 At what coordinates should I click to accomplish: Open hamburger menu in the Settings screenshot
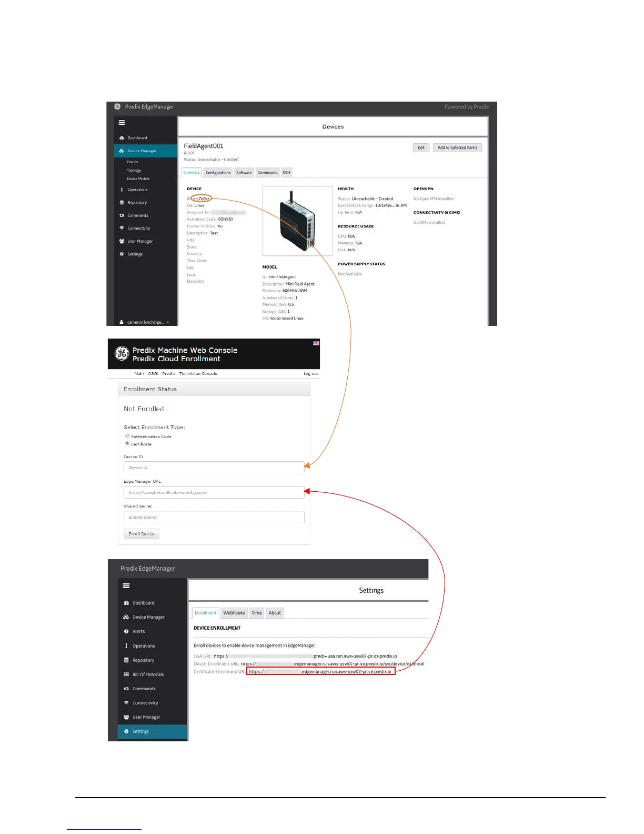[126, 585]
